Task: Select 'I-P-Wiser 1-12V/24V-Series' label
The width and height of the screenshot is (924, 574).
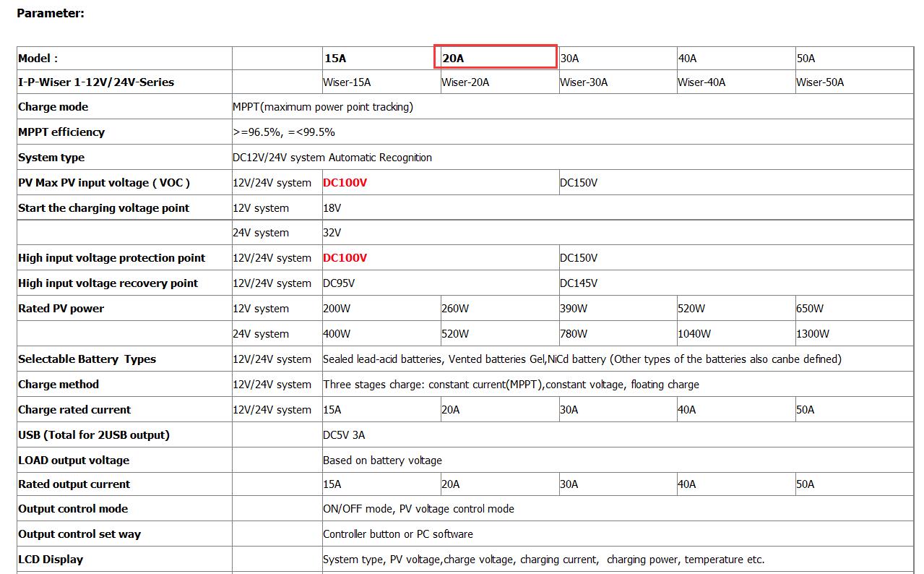Action: [96, 82]
